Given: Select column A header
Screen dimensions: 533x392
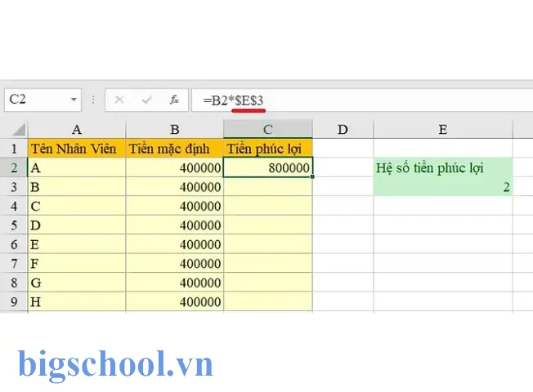Looking at the screenshot, I should tap(77, 129).
